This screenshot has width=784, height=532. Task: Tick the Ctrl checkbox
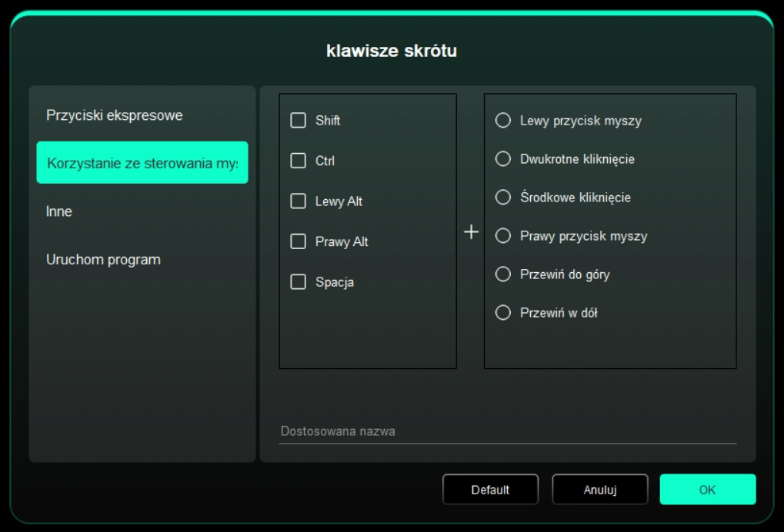click(x=299, y=161)
